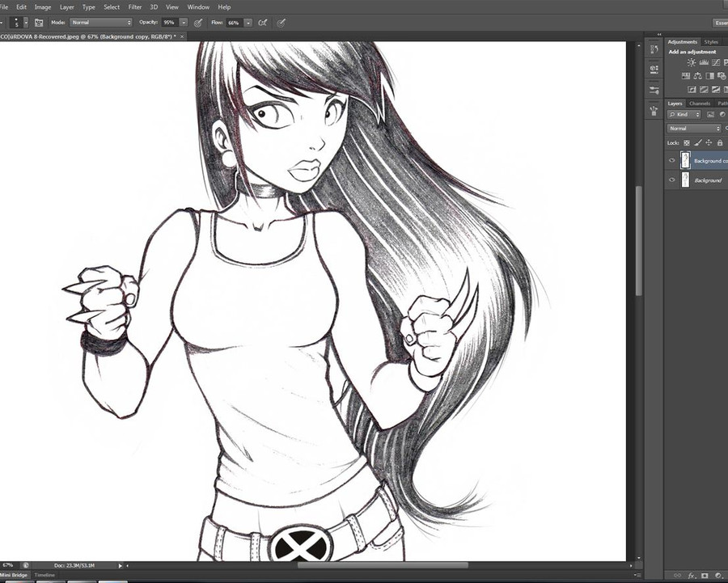Open the Type menu
Screen dimensions: 728x583
point(89,7)
